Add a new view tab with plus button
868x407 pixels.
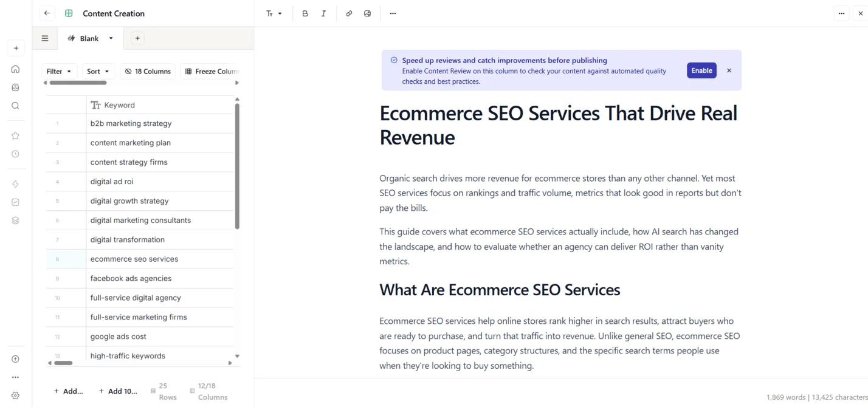pos(137,38)
